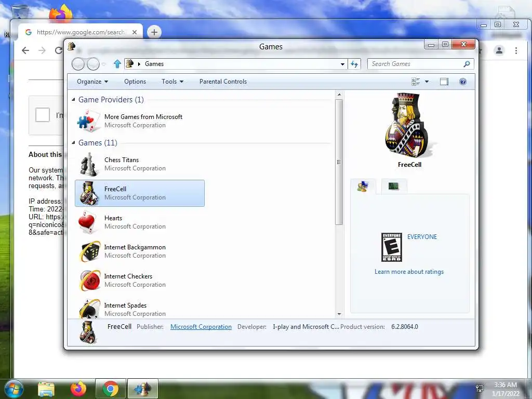Open the Tools dropdown menu
Image resolution: width=532 pixels, height=399 pixels.
172,82
